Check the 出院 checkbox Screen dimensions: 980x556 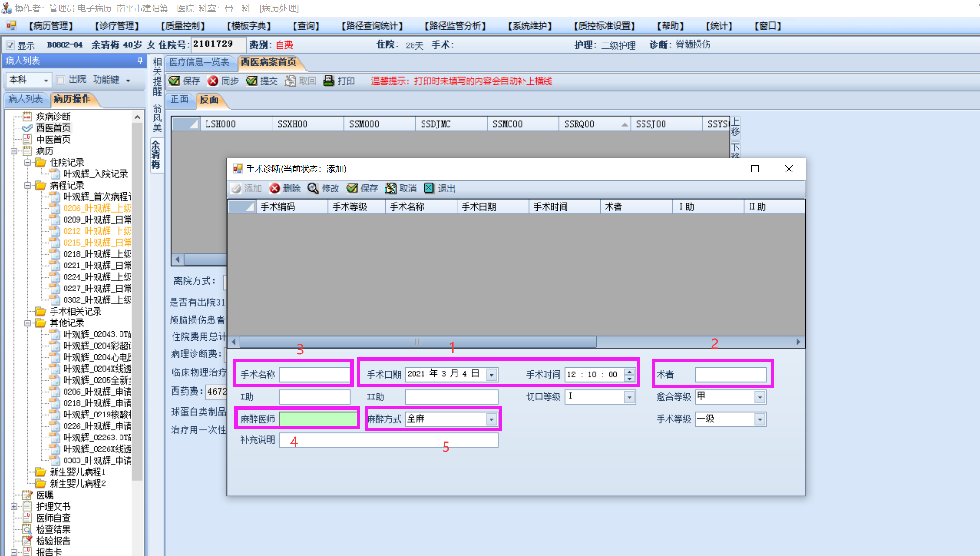coord(61,80)
